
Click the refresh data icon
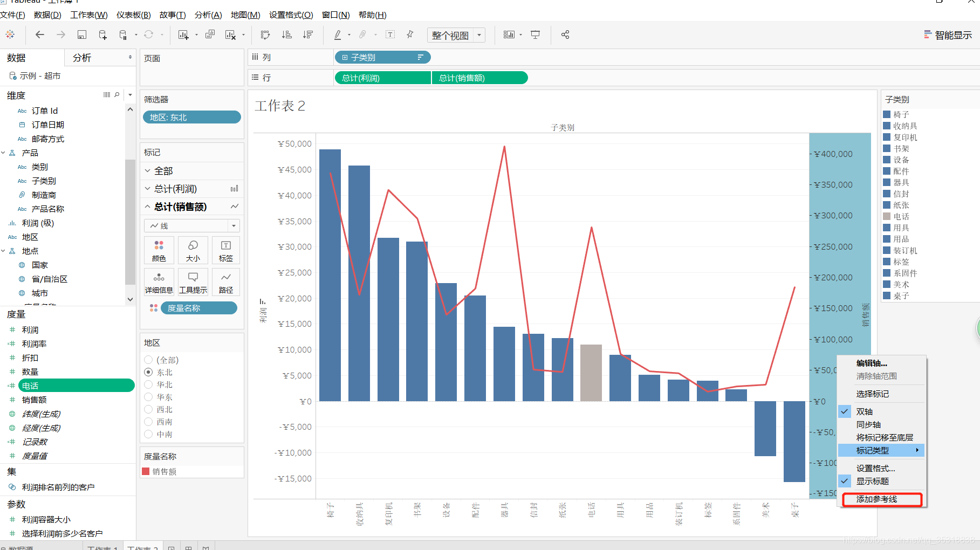(149, 35)
